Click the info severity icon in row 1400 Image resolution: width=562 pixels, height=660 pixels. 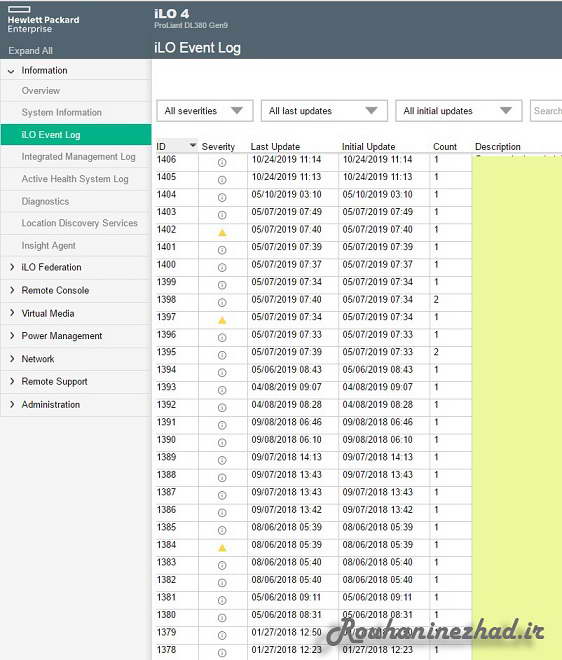[222, 268]
